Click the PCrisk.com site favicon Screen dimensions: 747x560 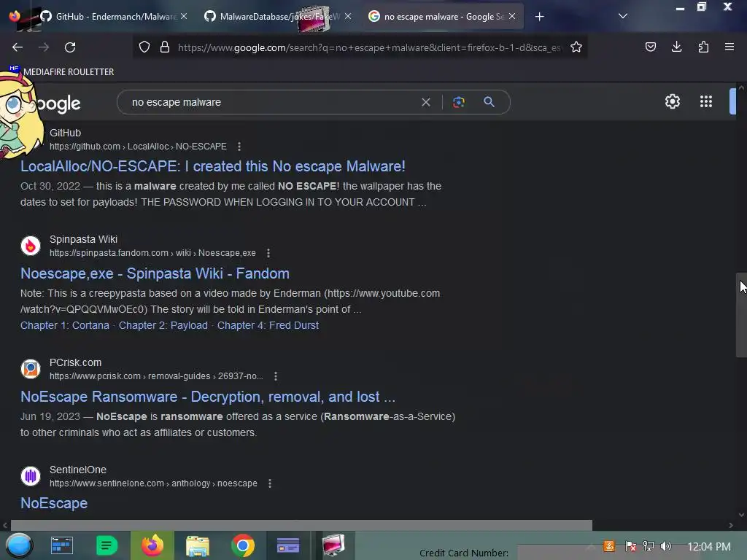coord(31,369)
